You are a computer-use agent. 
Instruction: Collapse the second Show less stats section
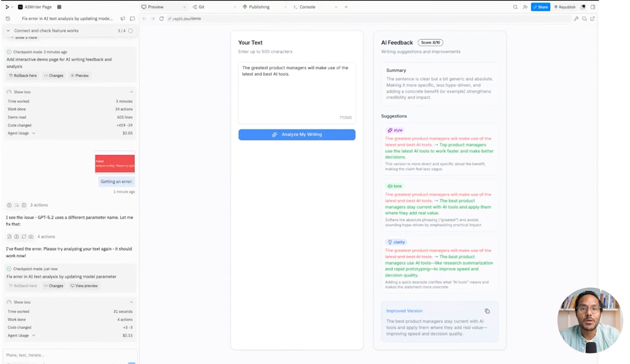click(131, 302)
